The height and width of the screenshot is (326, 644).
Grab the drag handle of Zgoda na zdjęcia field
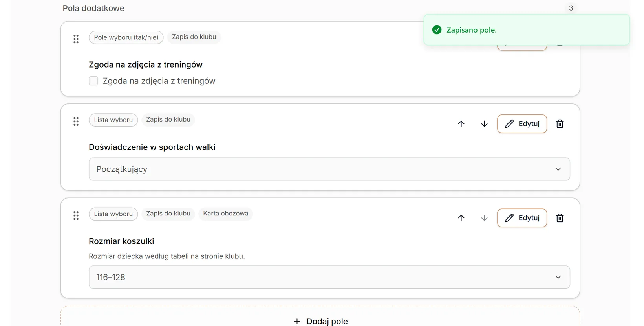[76, 39]
